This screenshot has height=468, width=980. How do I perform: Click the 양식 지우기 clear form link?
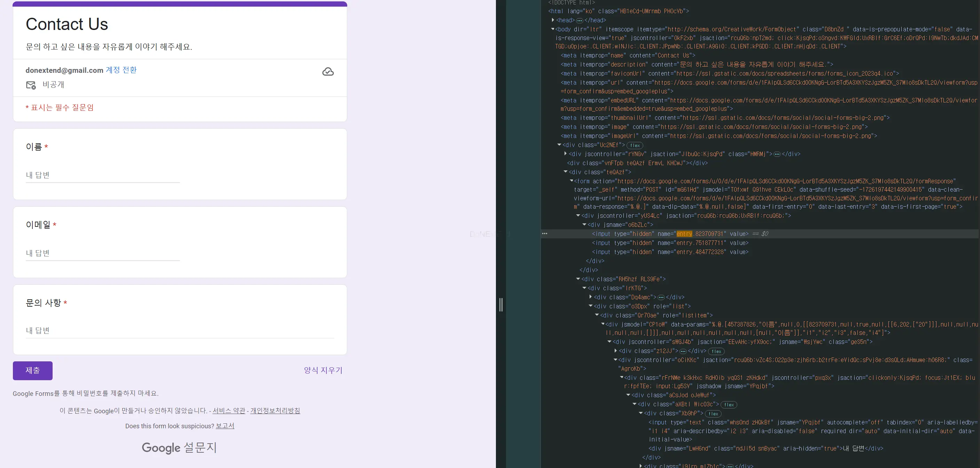pyautogui.click(x=322, y=370)
